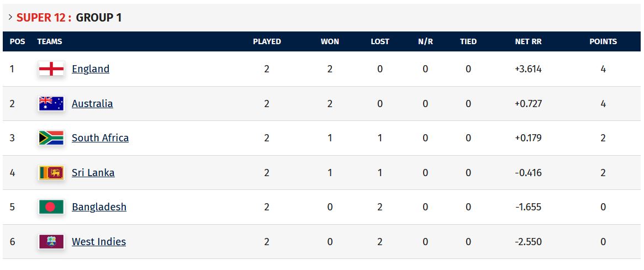Screen dimensions: 644x270
Task: Click the Bangladesh flag icon
Action: click(51, 207)
